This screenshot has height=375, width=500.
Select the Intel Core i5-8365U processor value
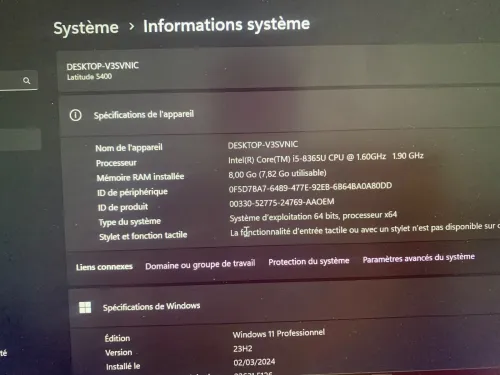coord(326,158)
